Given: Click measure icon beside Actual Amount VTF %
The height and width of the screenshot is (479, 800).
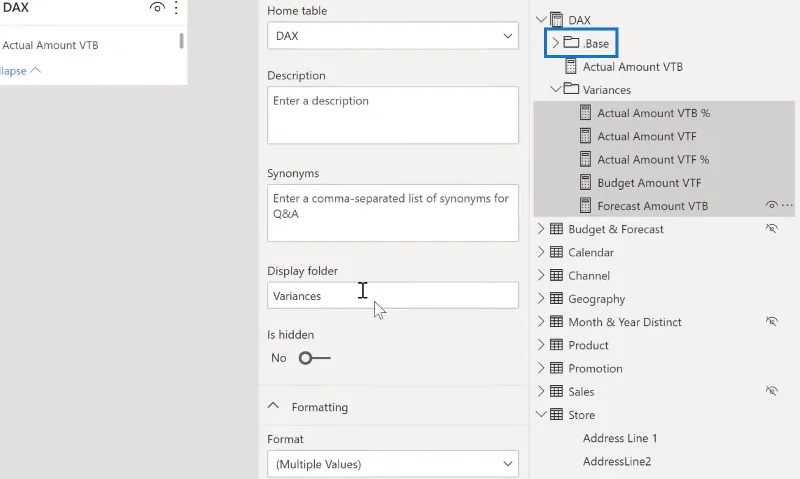Looking at the screenshot, I should 585,159.
